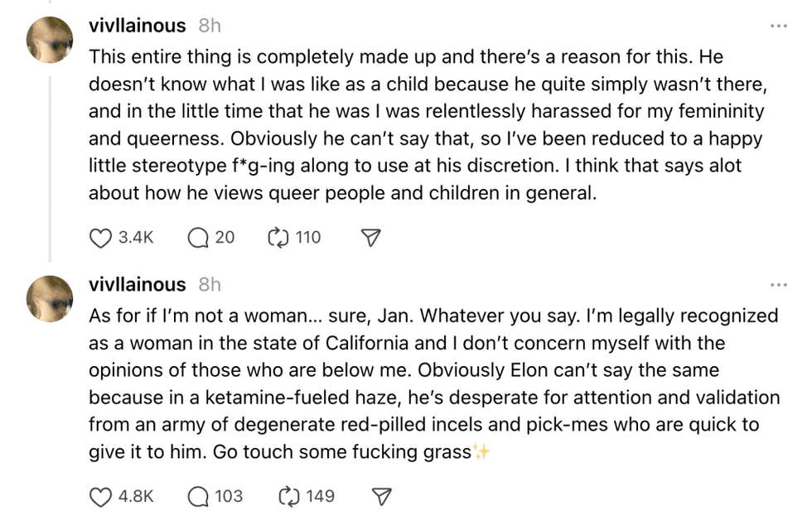Open vivllainous profile from the first post

[x=138, y=26]
